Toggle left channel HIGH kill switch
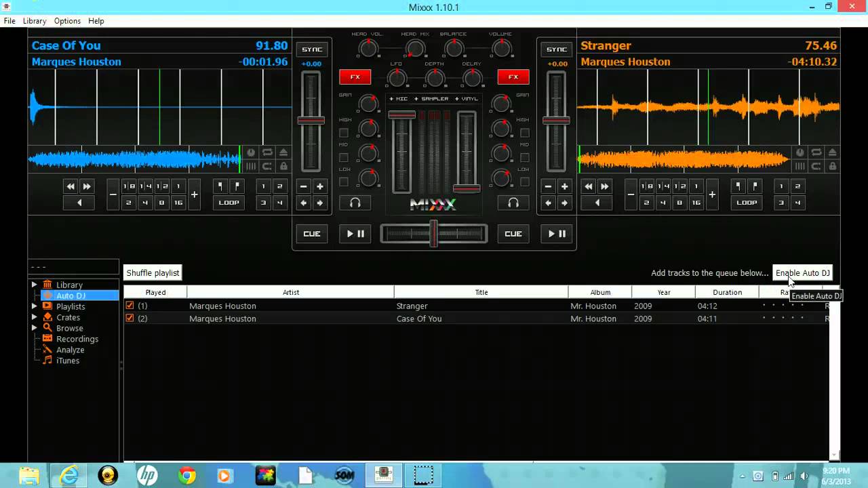This screenshot has height=488, width=868. tap(344, 133)
